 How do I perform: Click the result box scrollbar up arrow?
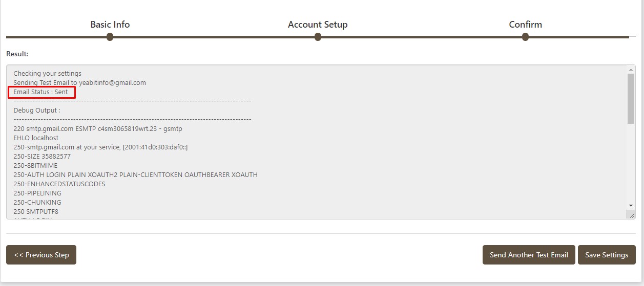(631, 70)
